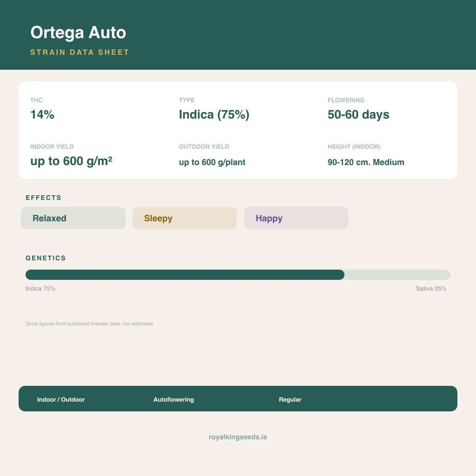The image size is (476, 476).
Task: Choose the Indoor / Outdoor footer item
Action: 61,399
